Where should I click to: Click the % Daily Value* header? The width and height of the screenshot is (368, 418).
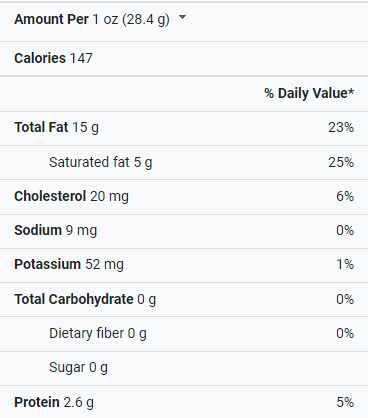point(309,93)
